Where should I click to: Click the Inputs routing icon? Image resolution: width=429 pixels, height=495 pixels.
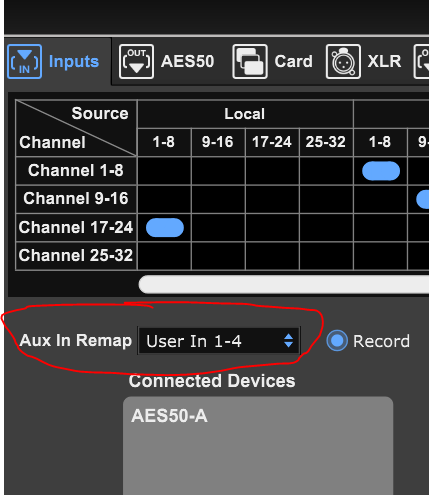coord(24,61)
